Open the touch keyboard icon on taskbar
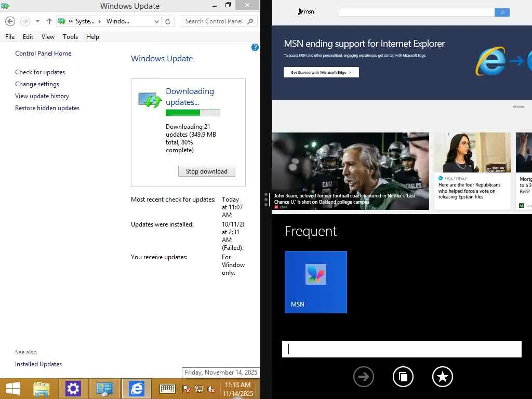 tap(167, 389)
